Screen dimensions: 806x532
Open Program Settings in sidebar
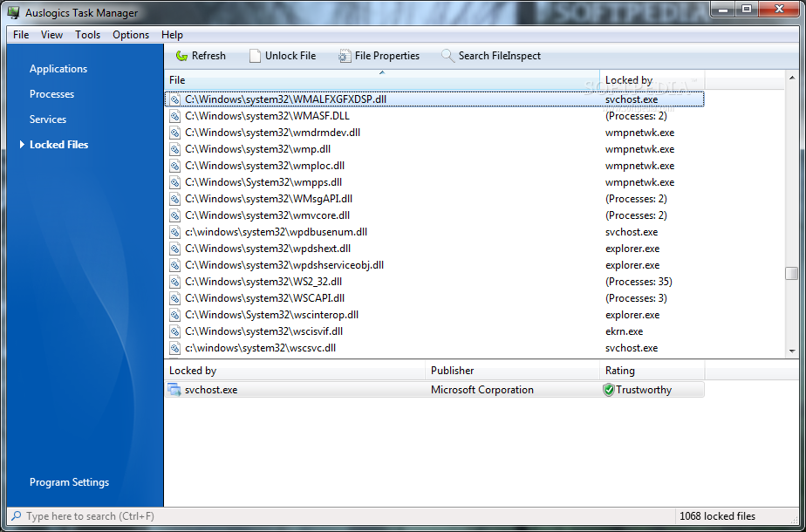point(70,482)
